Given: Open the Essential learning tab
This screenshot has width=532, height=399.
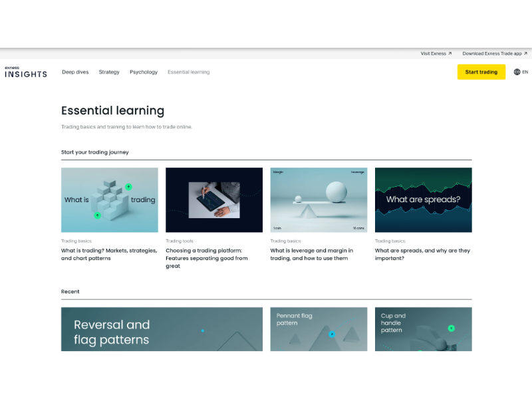Looking at the screenshot, I should pyautogui.click(x=188, y=72).
